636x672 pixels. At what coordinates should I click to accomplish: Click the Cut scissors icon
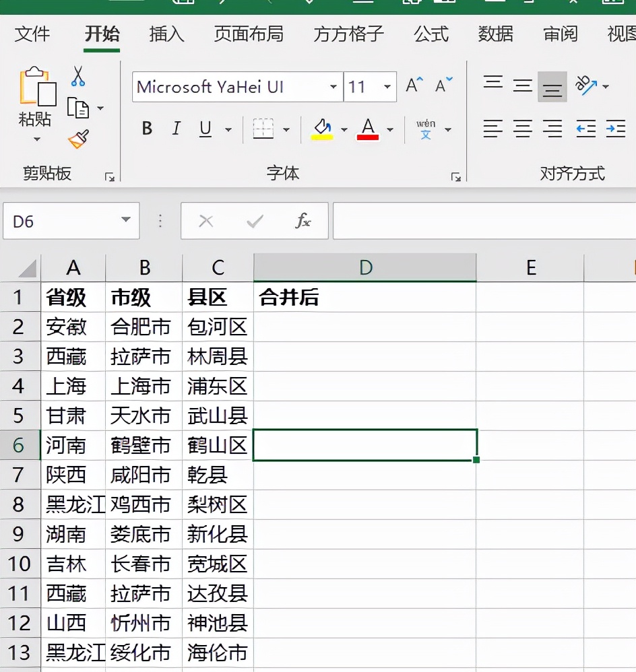(x=78, y=76)
